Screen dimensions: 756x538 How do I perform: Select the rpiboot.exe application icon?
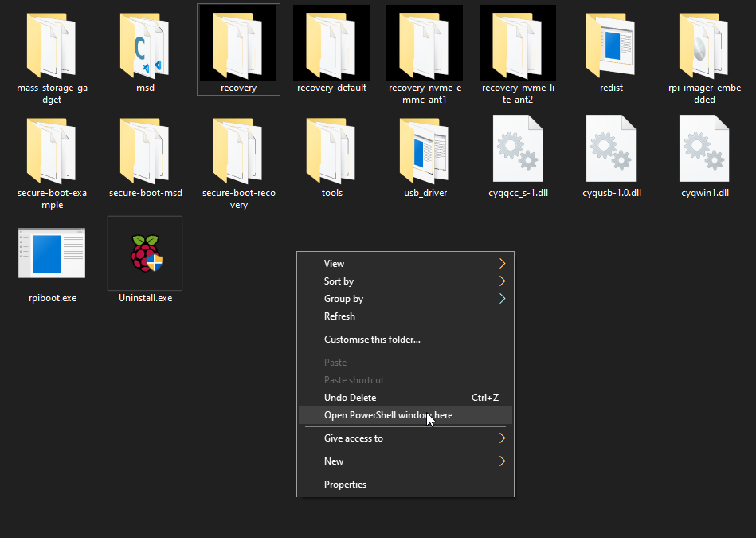pyautogui.click(x=52, y=253)
